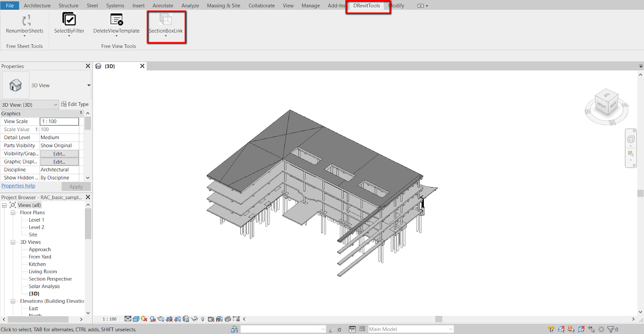Toggle Select Elements by Face
The height and width of the screenshot is (334, 644).
[x=581, y=329]
